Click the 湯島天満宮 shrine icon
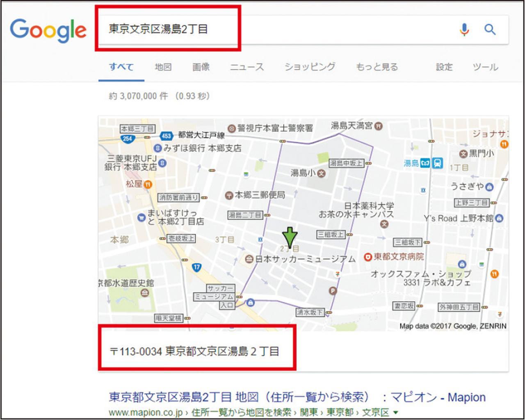Image resolution: width=525 pixels, height=420 pixels. [x=379, y=126]
